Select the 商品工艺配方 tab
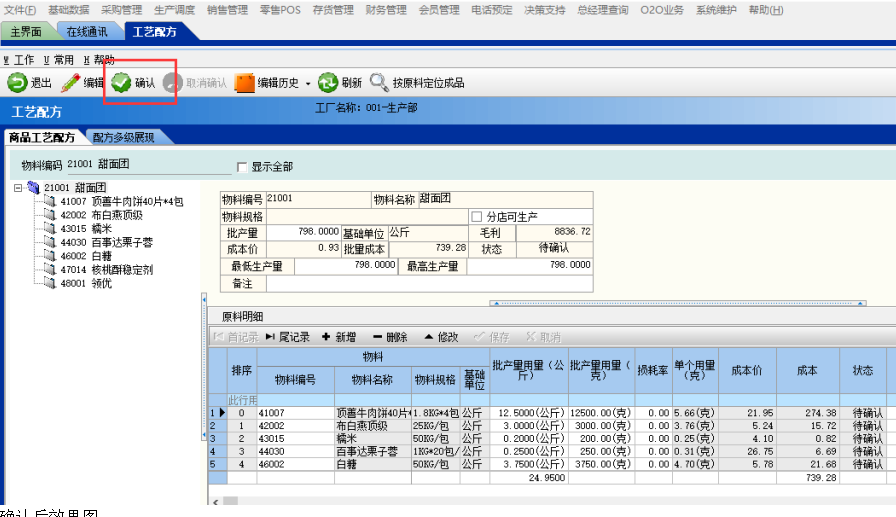 point(42,138)
